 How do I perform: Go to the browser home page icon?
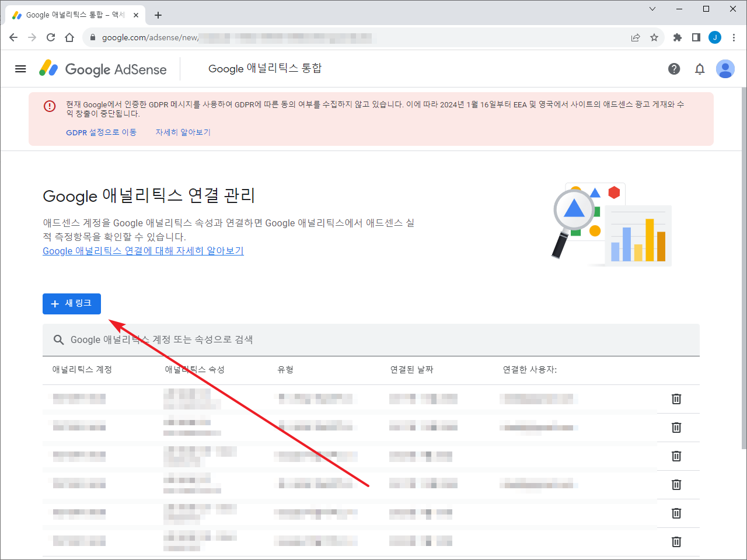click(x=69, y=37)
